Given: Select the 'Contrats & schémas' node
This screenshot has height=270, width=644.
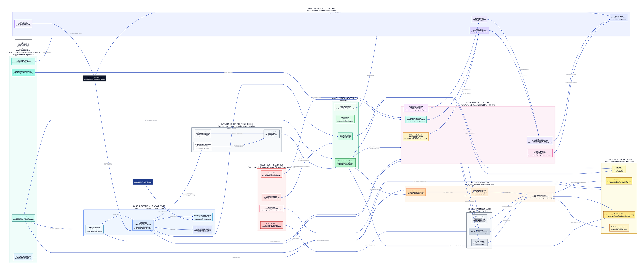Looking at the screenshot, I should 271,225.
